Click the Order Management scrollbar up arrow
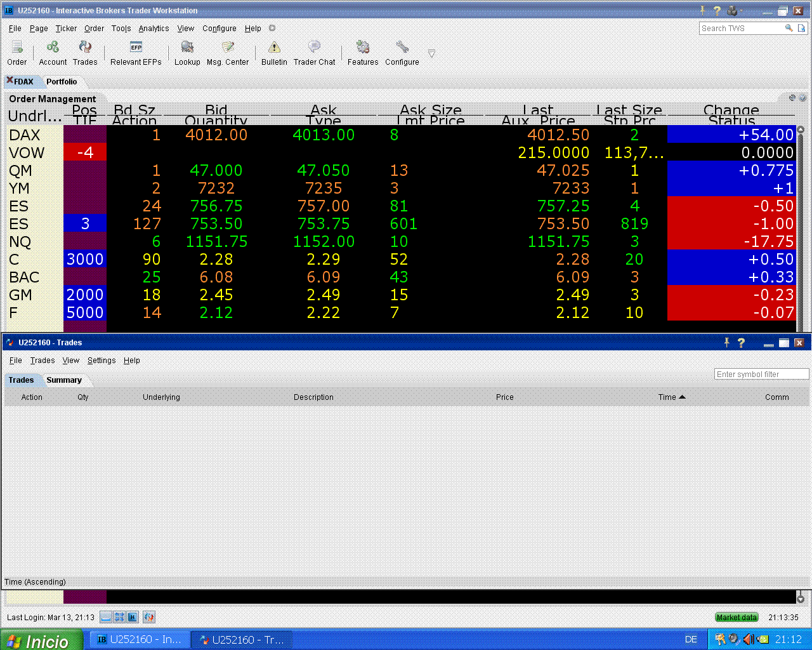Viewport: 812px width, 650px height. tap(801, 129)
